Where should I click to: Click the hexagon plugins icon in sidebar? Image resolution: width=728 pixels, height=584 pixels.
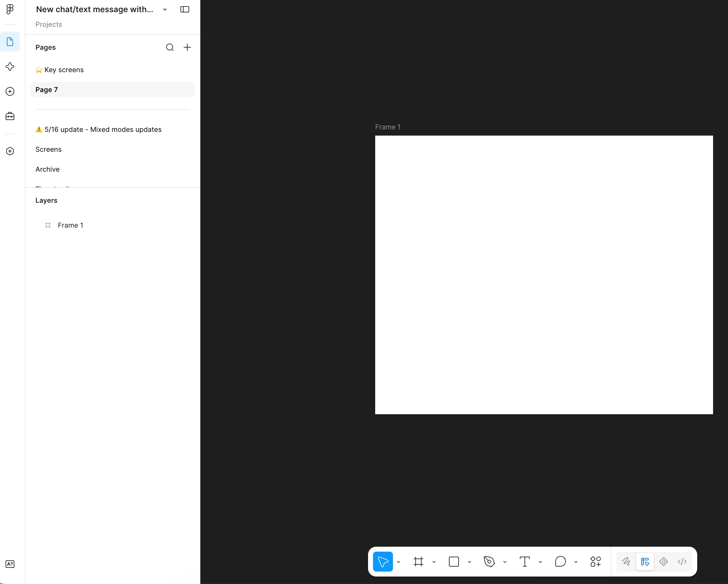10,151
